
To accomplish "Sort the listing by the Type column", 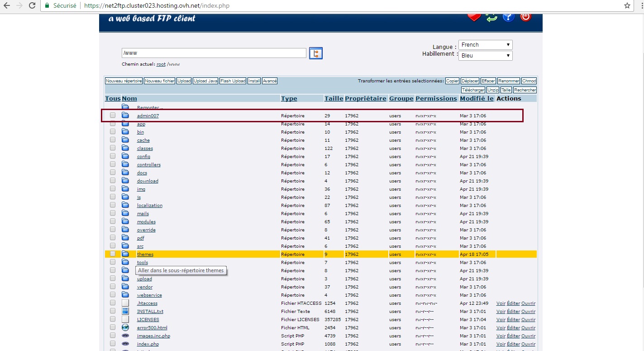I will (289, 98).
